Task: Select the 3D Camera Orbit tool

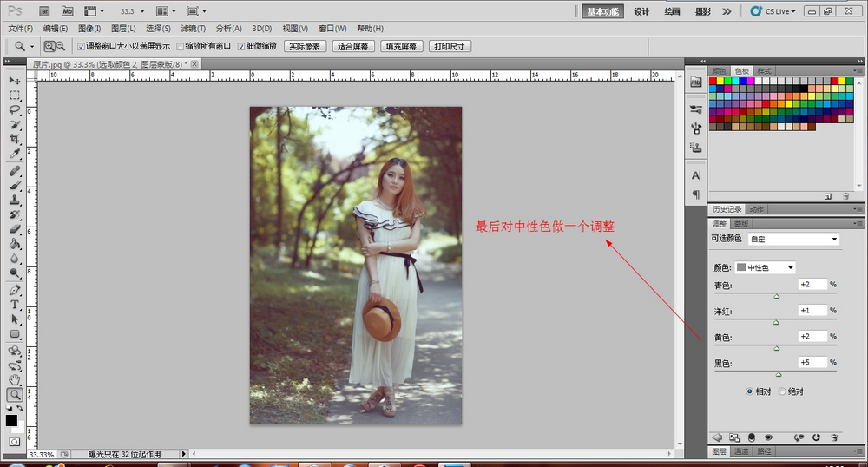Action: (x=15, y=365)
